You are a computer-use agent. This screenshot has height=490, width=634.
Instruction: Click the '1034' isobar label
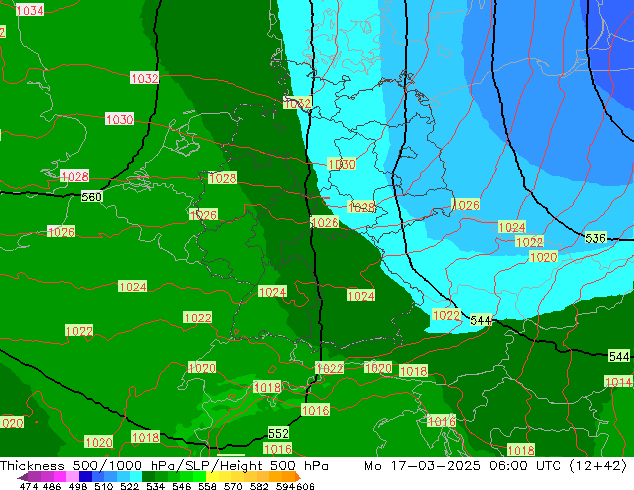30,10
